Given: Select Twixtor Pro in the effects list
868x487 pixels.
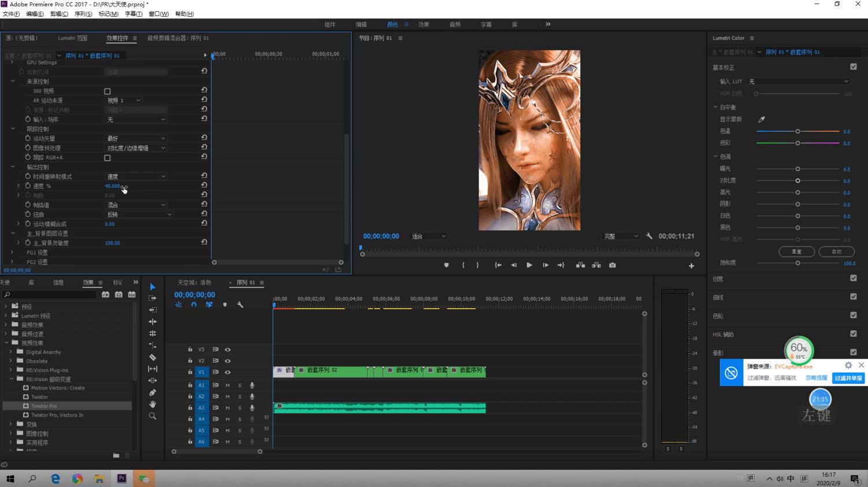Looking at the screenshot, I should [x=44, y=406].
